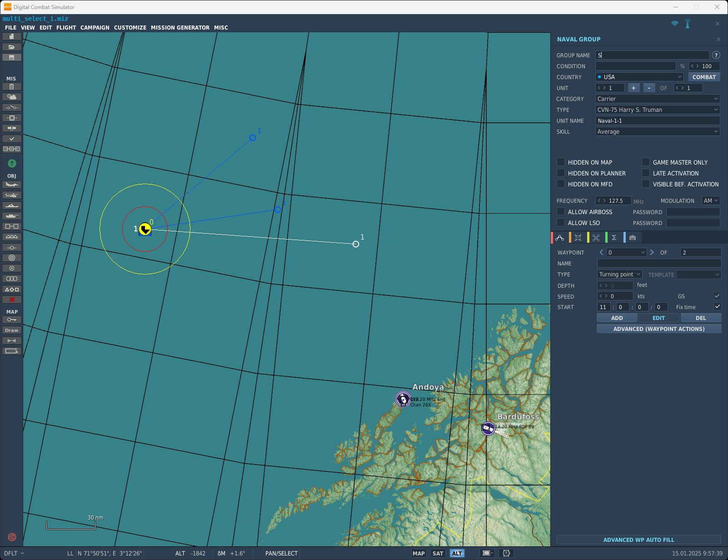Open the SKILL dropdown showing Average
Viewport: 728px width, 560px height.
[658, 131]
